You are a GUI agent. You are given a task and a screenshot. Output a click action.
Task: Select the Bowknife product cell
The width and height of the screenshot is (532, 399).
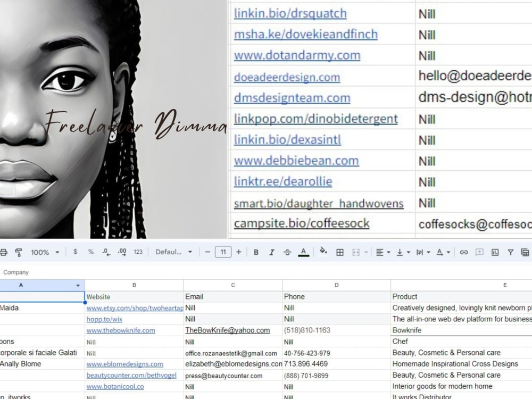461,330
